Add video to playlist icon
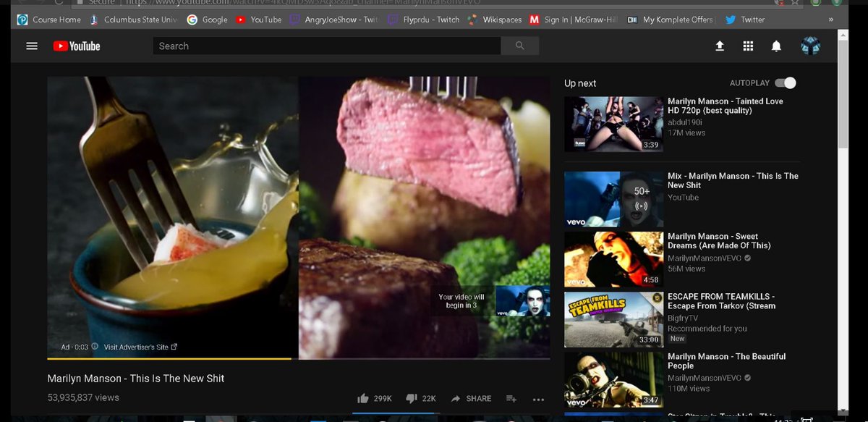 point(511,398)
